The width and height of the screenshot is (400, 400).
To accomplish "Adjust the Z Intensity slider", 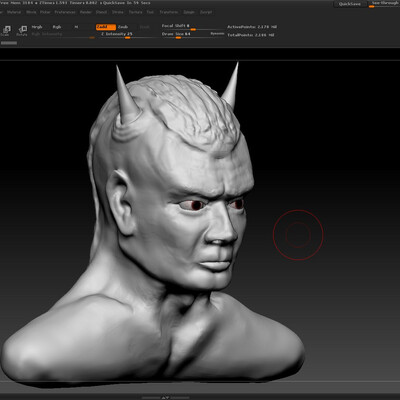I will (128, 35).
